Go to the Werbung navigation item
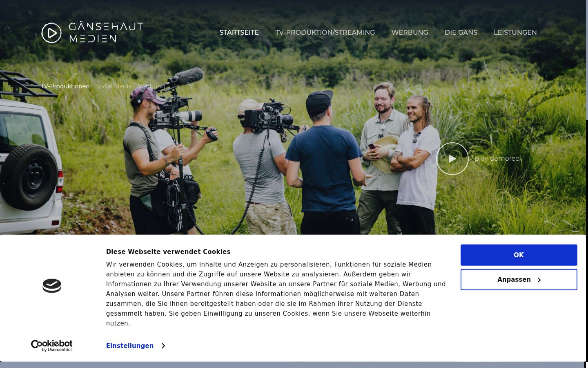Viewport: 588px width, 368px height. (410, 32)
